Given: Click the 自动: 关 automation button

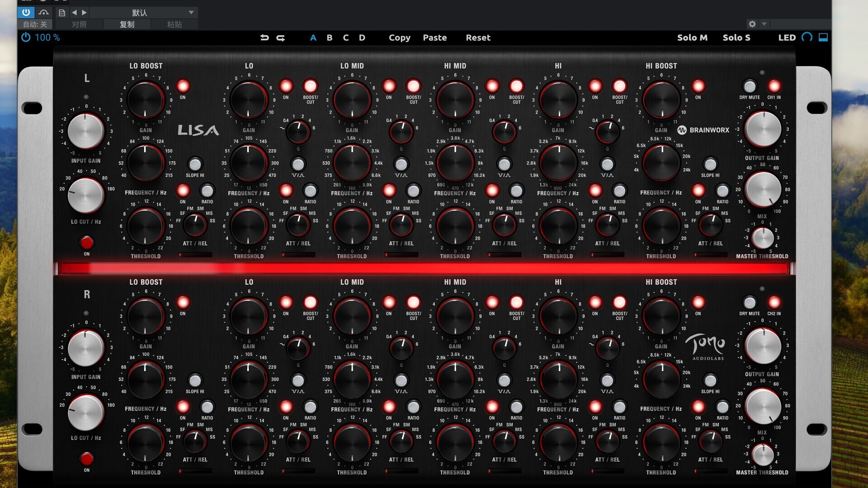Looking at the screenshot, I should (35, 24).
